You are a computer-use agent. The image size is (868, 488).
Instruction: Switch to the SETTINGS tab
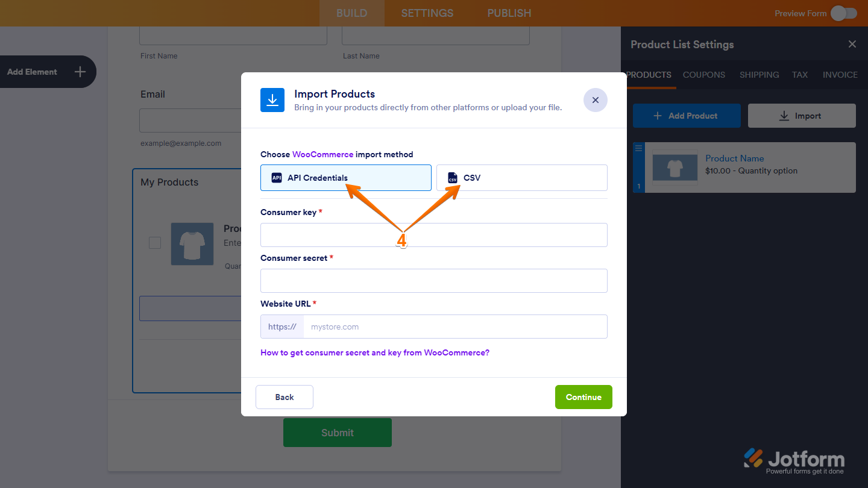[427, 13]
